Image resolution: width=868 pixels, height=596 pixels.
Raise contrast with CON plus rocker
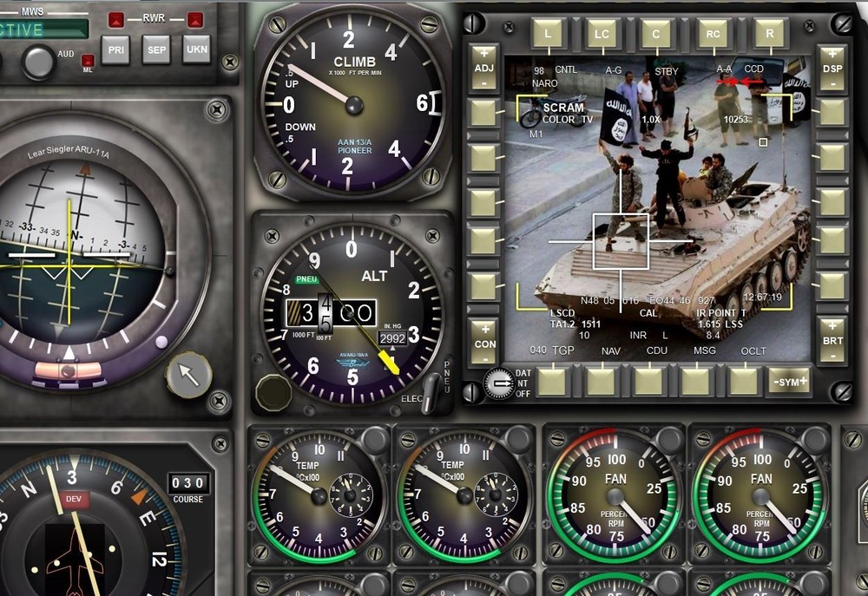(485, 330)
